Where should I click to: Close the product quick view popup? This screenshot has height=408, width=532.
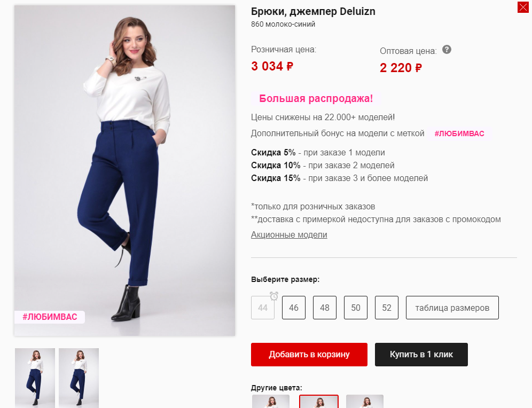(523, 7)
